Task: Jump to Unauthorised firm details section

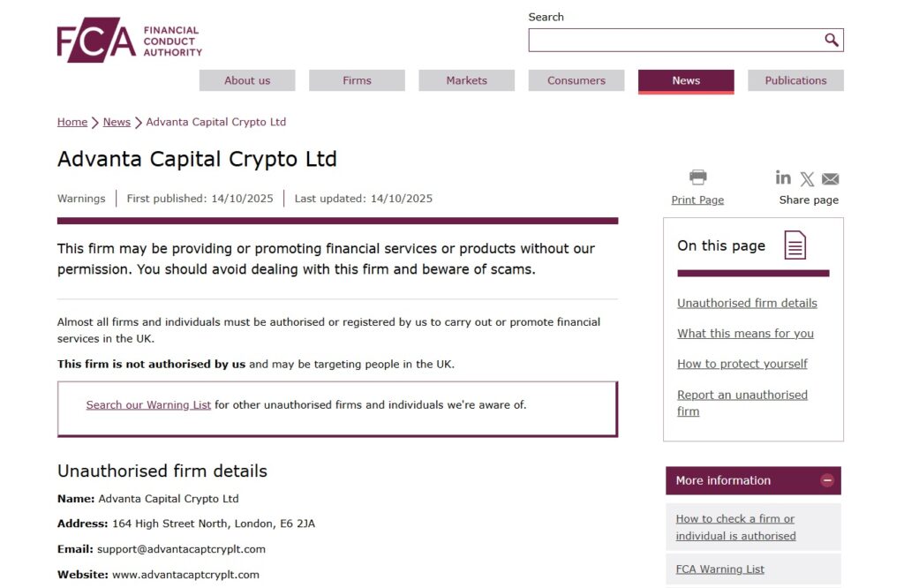Action: [x=747, y=303]
